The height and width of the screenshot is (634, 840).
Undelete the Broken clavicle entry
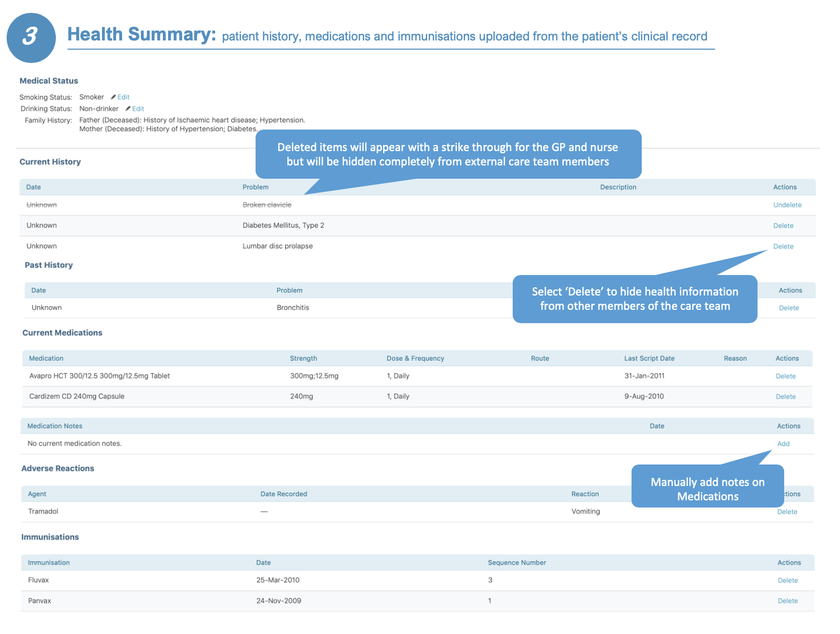pos(787,205)
